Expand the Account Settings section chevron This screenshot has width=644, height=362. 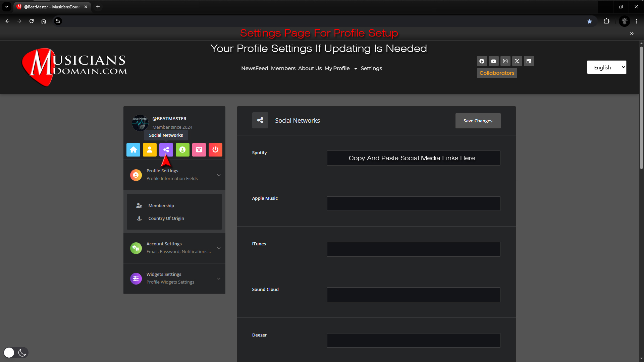coord(219,248)
